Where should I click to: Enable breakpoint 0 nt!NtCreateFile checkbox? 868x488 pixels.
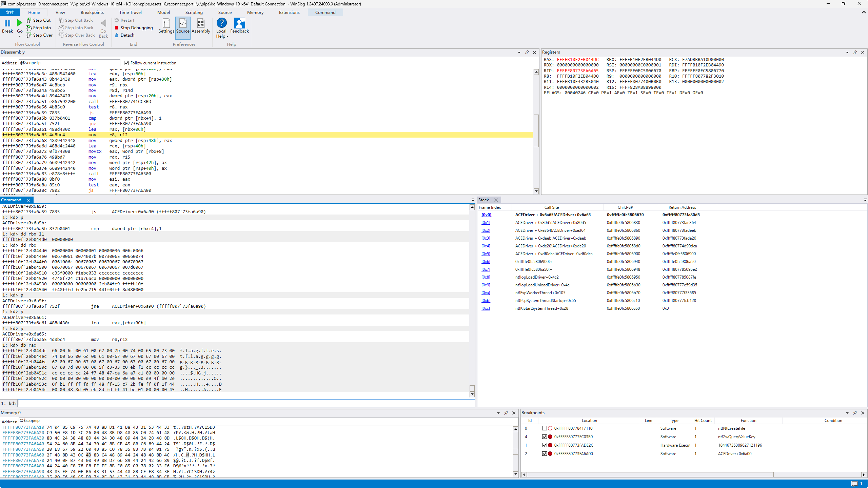click(545, 428)
